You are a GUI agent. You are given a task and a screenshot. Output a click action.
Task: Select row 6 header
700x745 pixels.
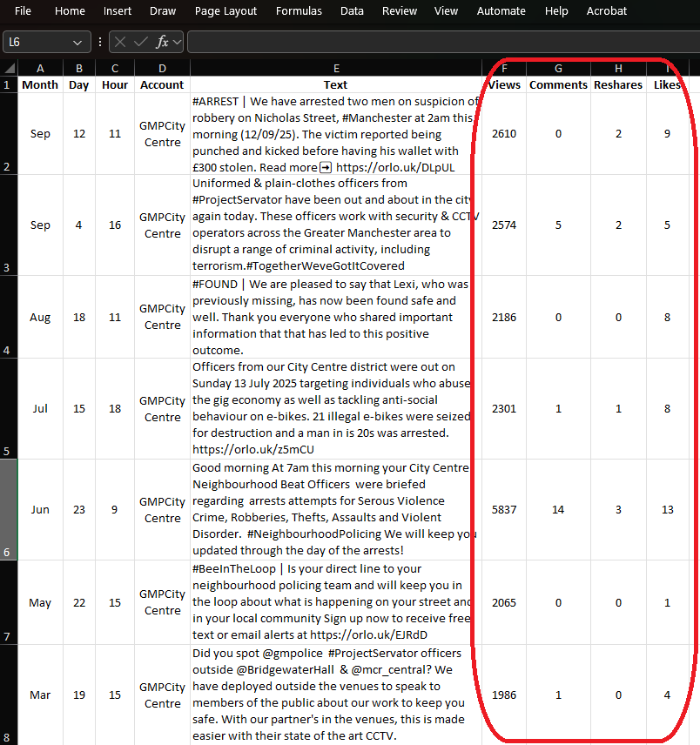(x=7, y=510)
